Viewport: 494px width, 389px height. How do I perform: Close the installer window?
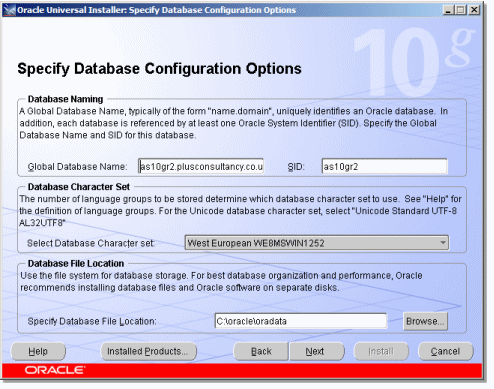point(474,10)
